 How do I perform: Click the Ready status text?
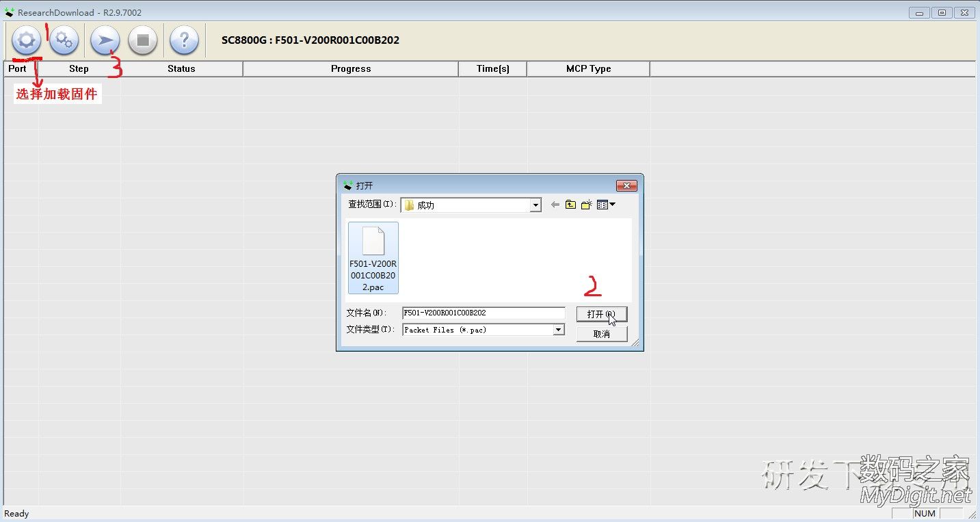[x=17, y=514]
